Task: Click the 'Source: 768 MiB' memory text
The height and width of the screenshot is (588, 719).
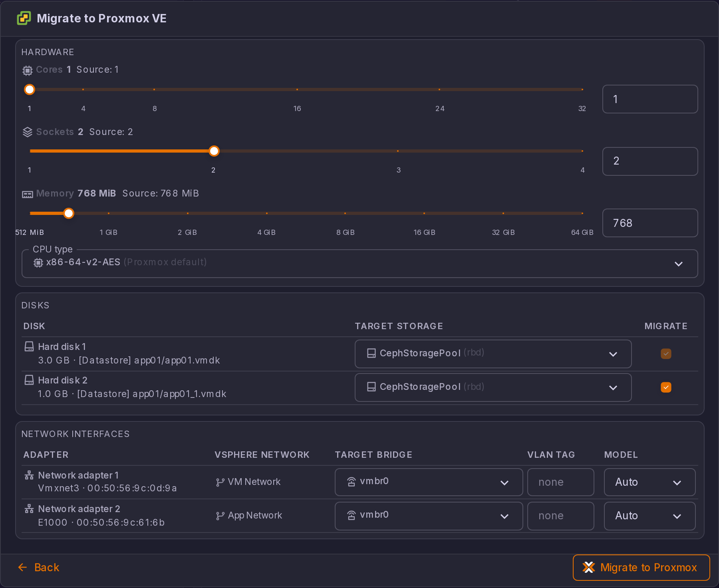Action: [161, 193]
